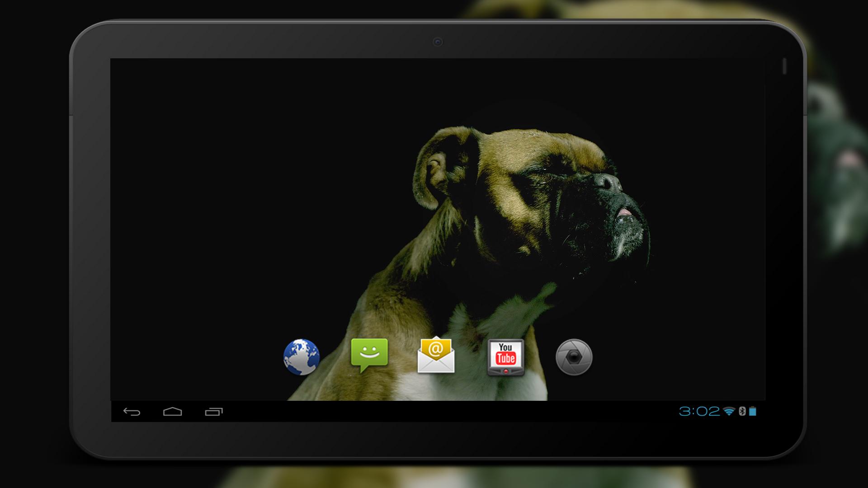Tap the Home navigation button
868x488 pixels.
click(x=173, y=412)
